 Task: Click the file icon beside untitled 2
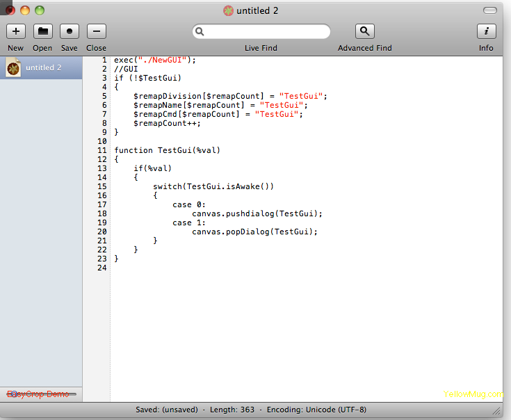[x=13, y=67]
